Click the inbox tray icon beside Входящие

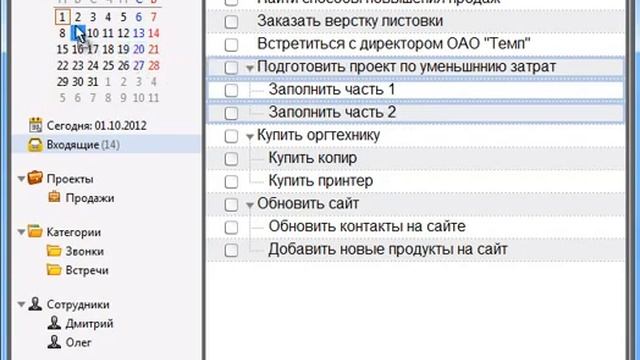click(35, 144)
